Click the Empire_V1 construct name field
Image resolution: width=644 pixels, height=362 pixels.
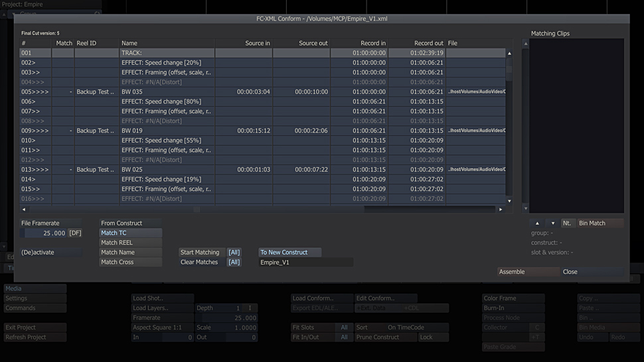click(305, 263)
